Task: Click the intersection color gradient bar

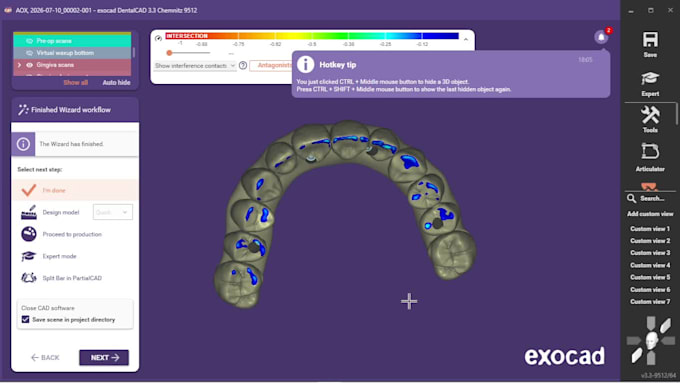Action: tap(312, 36)
